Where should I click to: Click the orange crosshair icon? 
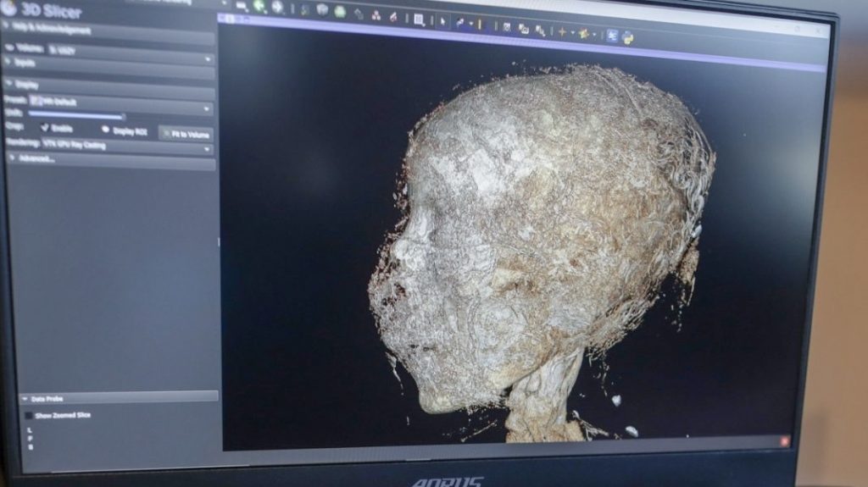pyautogui.click(x=562, y=32)
